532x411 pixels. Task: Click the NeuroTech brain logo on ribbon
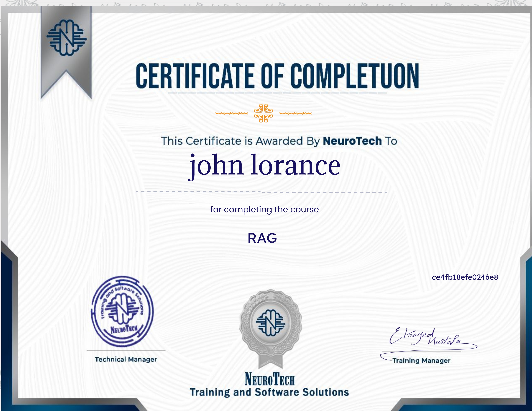click(x=66, y=38)
